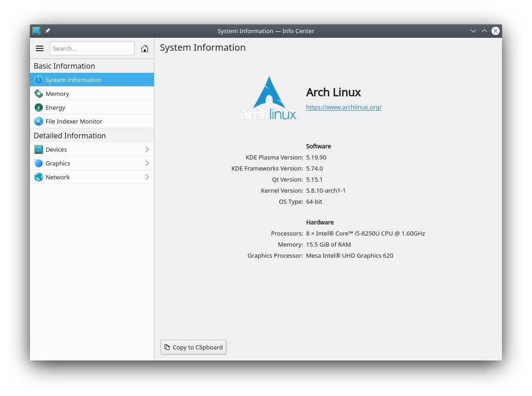Viewport: 532px width, 396px height.
Task: Focus the Search field
Action: coord(92,48)
